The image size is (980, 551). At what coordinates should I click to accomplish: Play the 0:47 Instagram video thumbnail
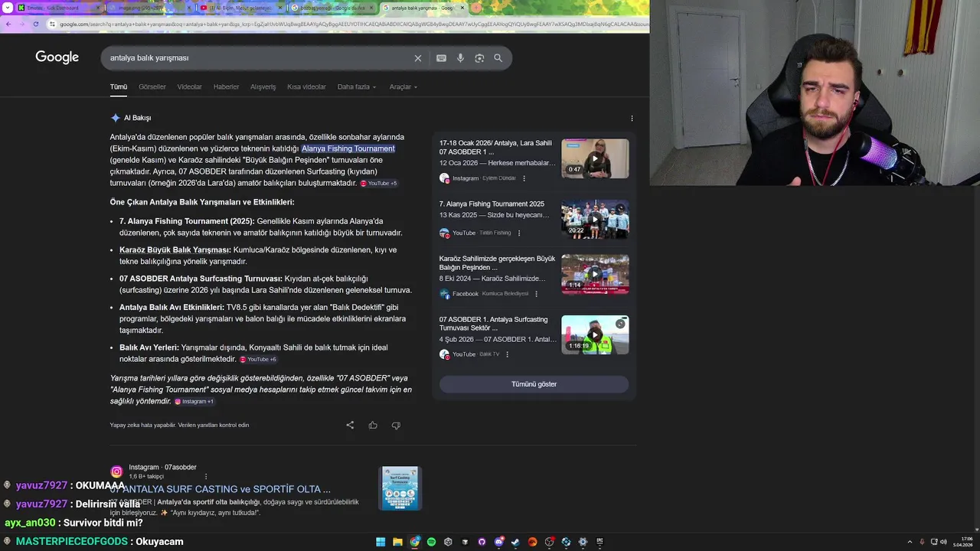pos(595,158)
